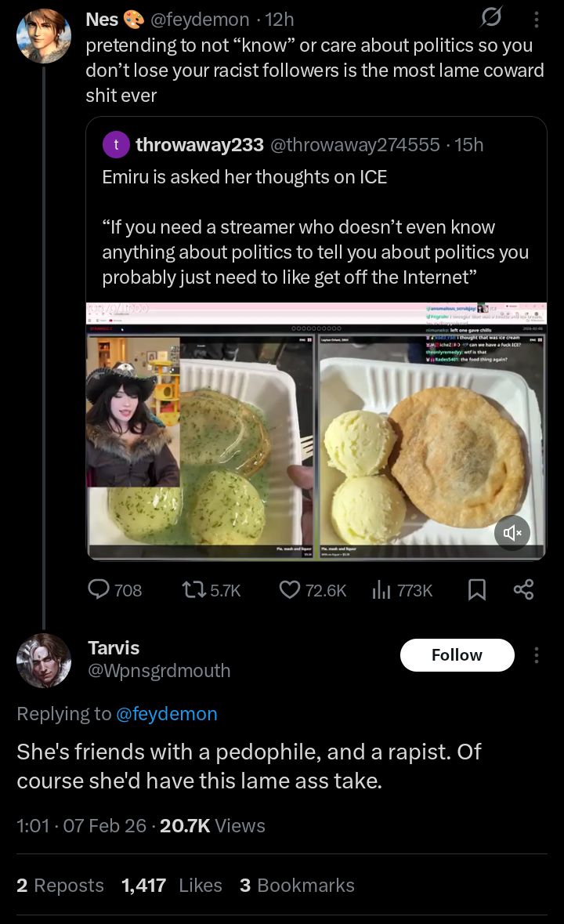The image size is (564, 924).
Task: Open the @Wpnsgrdmouth handle
Action: point(159,671)
